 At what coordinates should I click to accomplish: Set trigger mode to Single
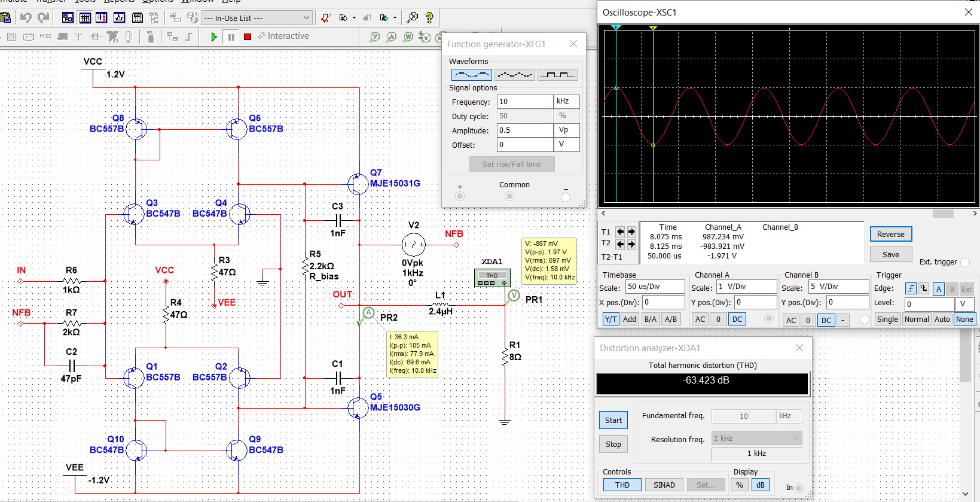coord(887,319)
